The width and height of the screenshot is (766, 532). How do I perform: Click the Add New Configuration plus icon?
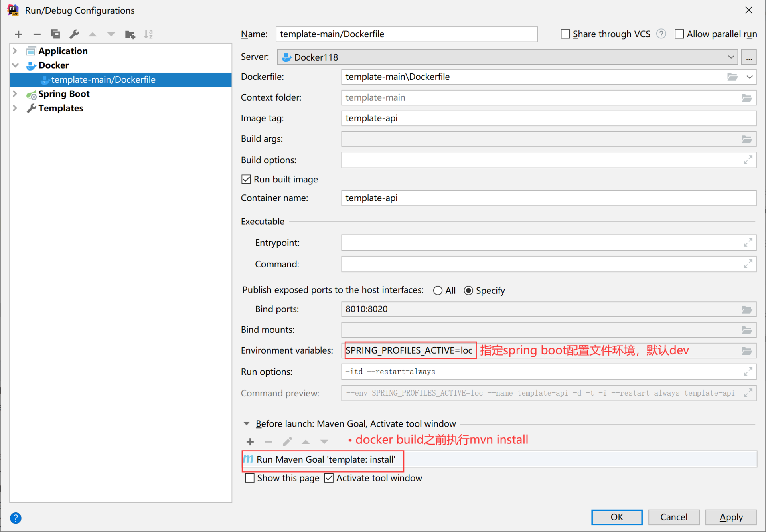coord(18,34)
